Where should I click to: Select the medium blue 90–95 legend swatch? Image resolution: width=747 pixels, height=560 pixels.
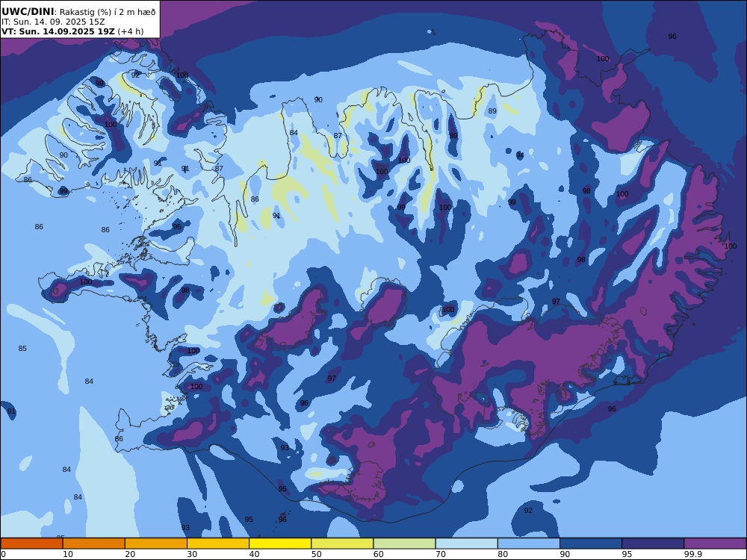(591, 544)
